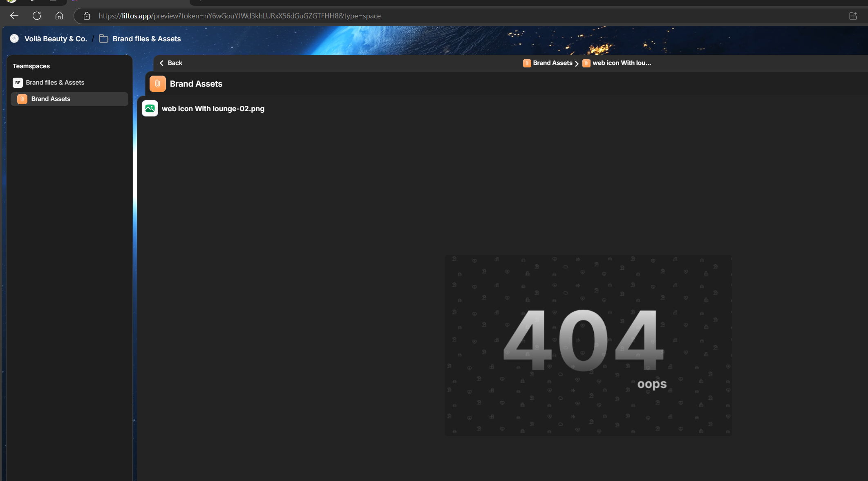Click the split screen icon at toolbar right
The image size is (868, 481).
click(853, 16)
